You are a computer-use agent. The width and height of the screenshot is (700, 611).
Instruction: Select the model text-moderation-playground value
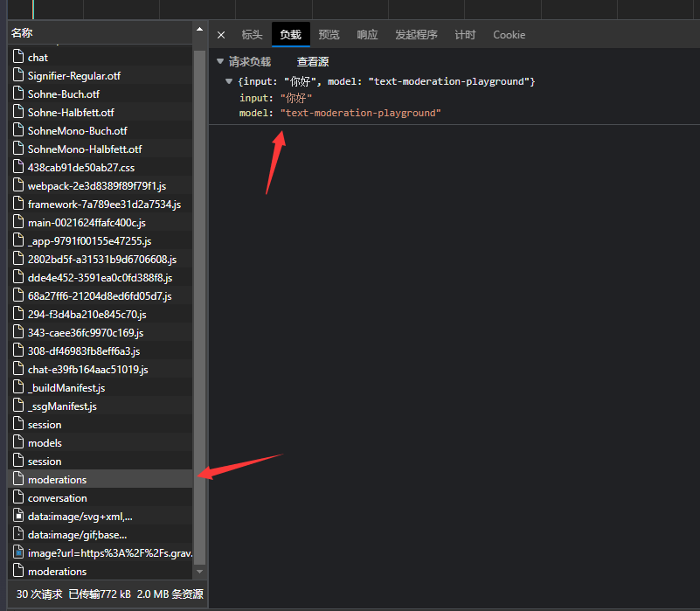coord(360,113)
